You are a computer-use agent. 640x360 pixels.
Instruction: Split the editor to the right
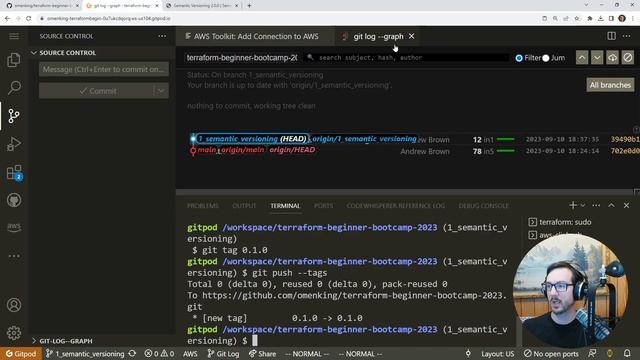pyautogui.click(x=611, y=36)
